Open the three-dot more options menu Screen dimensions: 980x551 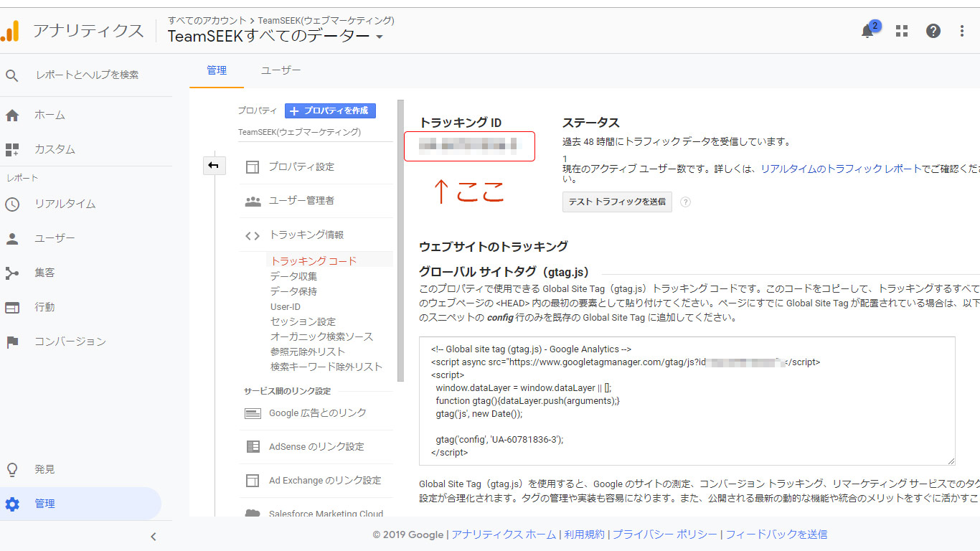962,31
